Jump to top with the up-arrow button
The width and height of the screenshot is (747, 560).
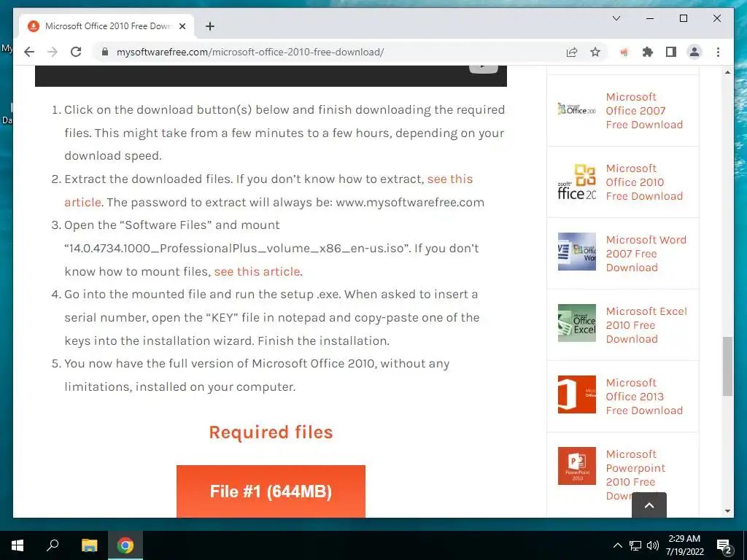point(649,505)
